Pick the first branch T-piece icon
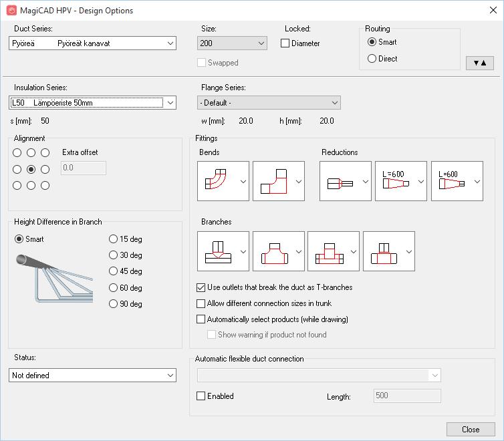This screenshot has height=441, width=504. click(x=218, y=252)
